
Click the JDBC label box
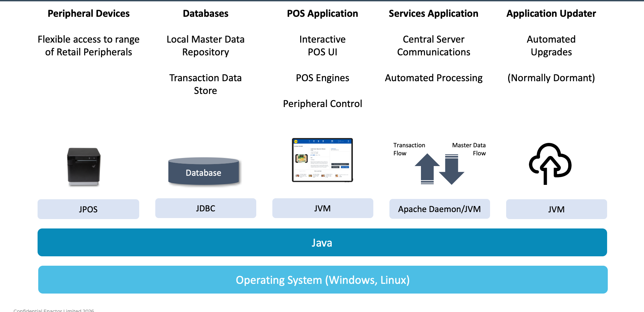click(x=206, y=208)
